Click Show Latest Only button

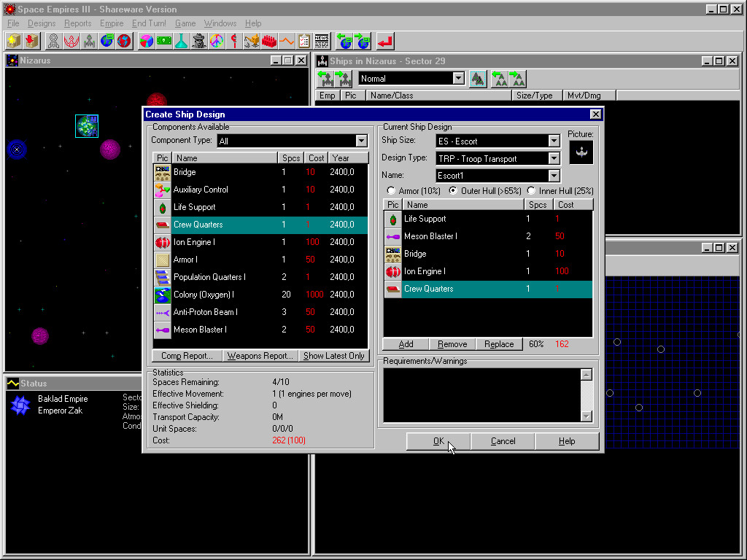pos(333,356)
